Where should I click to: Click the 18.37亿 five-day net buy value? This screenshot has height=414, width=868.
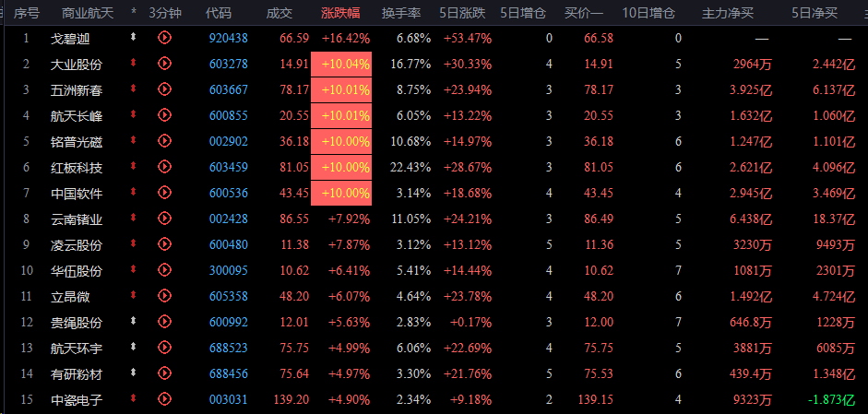point(834,219)
